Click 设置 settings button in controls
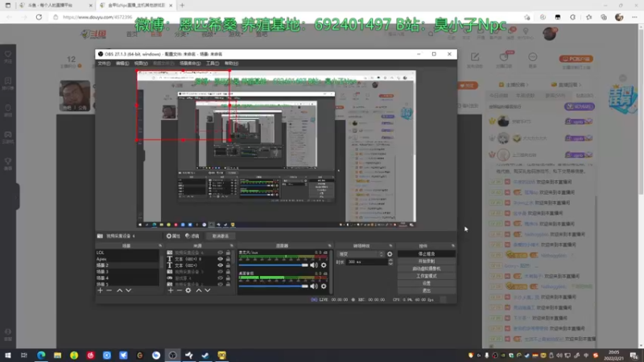This screenshot has width=644, height=362. (427, 283)
